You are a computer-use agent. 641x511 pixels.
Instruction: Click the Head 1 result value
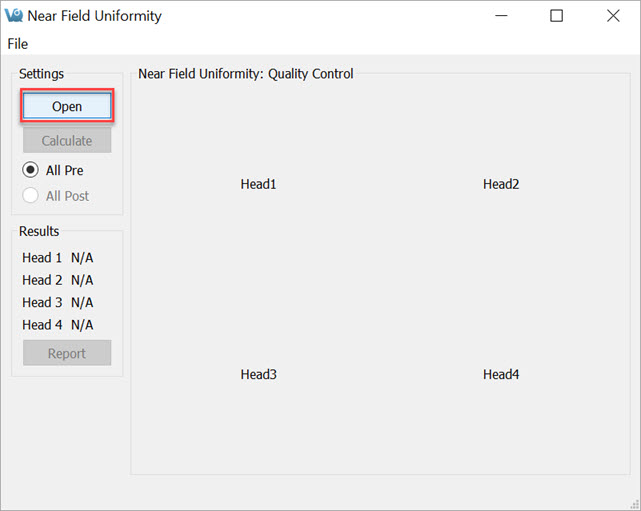[x=82, y=258]
